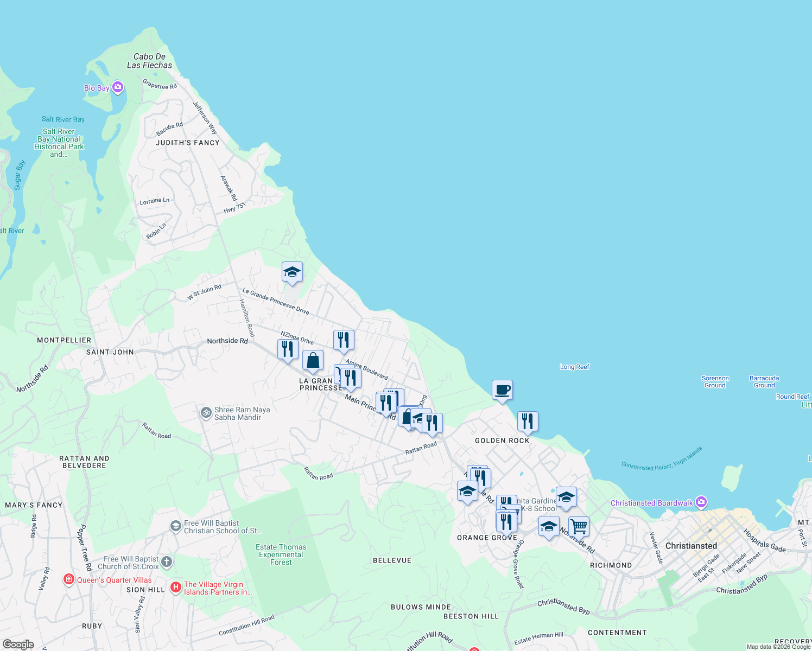Select the Queen's Quarter Villas label
Viewport: 812px width, 651px height.
115,580
